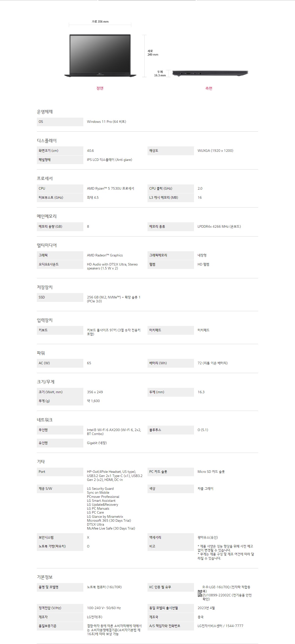Select the 저장장치 section heading
The height and width of the screenshot is (644, 295).
[45, 287]
